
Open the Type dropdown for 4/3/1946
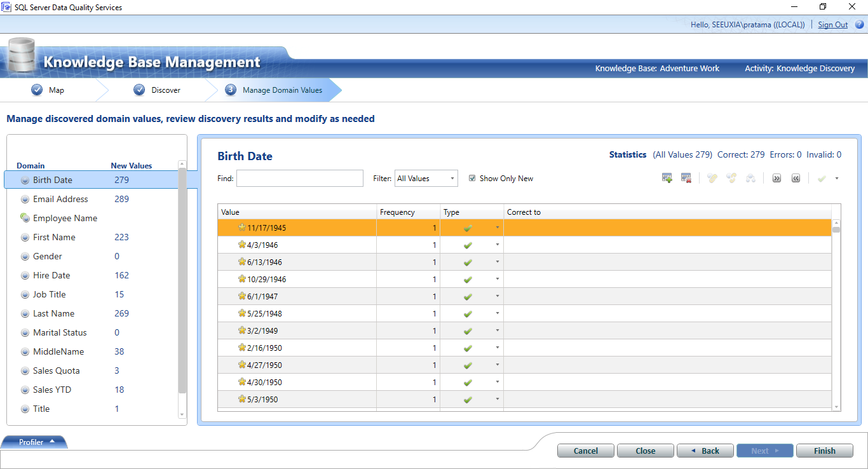498,245
